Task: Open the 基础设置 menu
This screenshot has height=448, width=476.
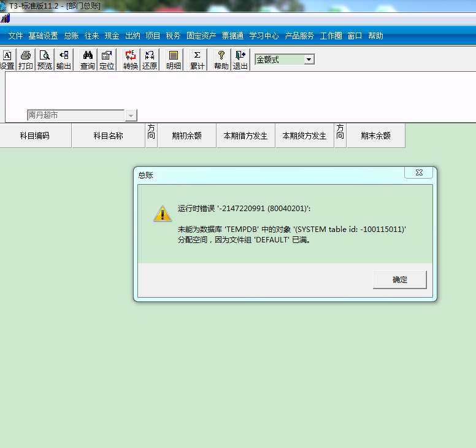Action: coord(43,36)
